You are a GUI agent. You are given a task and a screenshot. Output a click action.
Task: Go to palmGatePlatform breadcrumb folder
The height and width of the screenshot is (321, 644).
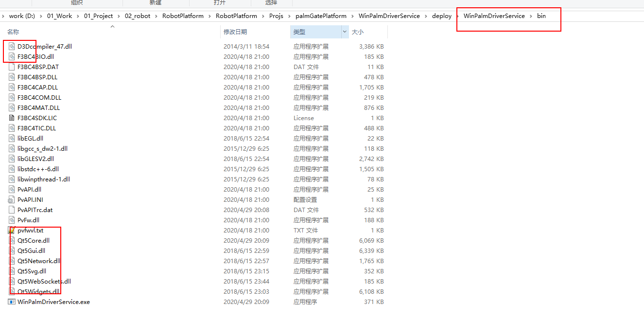(x=321, y=16)
